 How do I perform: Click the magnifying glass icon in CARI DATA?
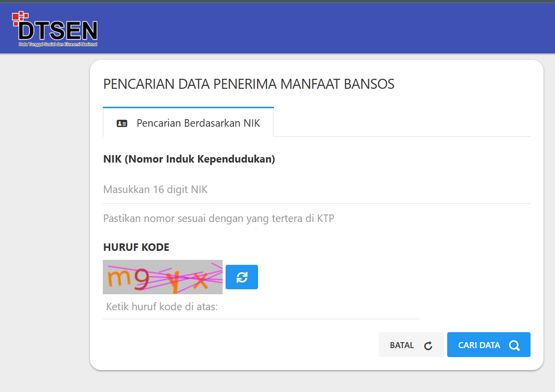515,346
